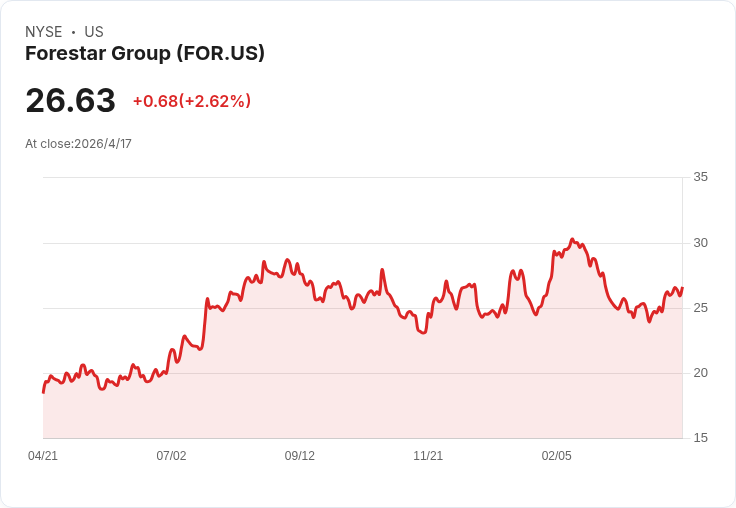Click the 02/05 date on timeline

[x=557, y=456]
